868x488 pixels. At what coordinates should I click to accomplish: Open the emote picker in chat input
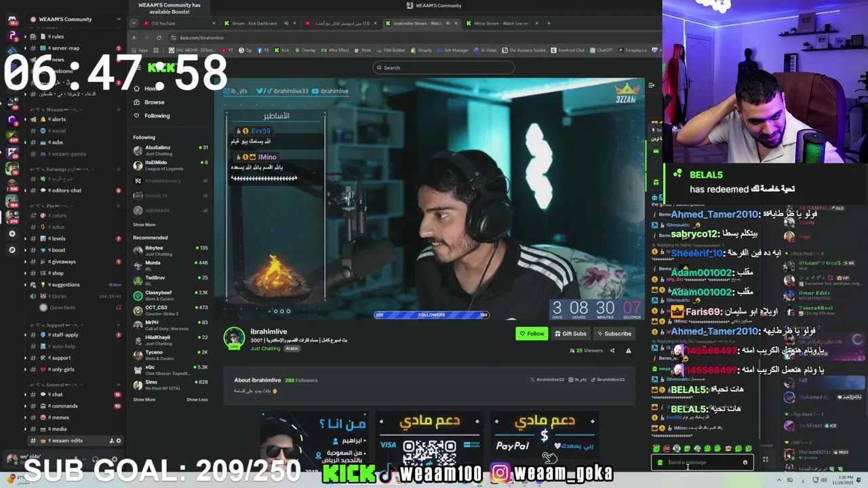[745, 462]
